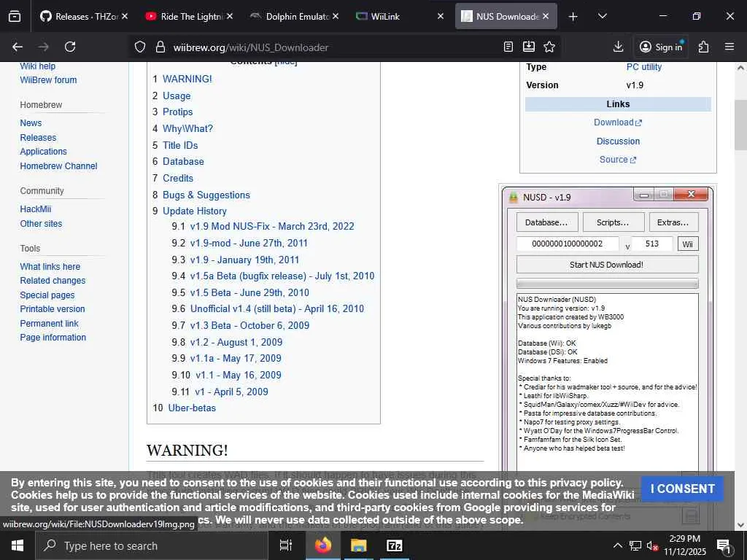Go back to previous page
The width and height of the screenshot is (747, 560).
coord(18,47)
